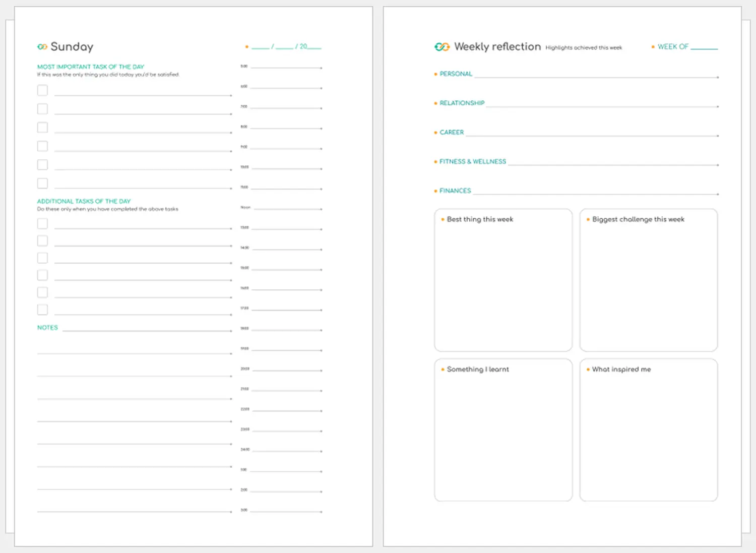This screenshot has height=553, width=756.
Task: Click the 24:00 schedule line
Action: coord(286,451)
